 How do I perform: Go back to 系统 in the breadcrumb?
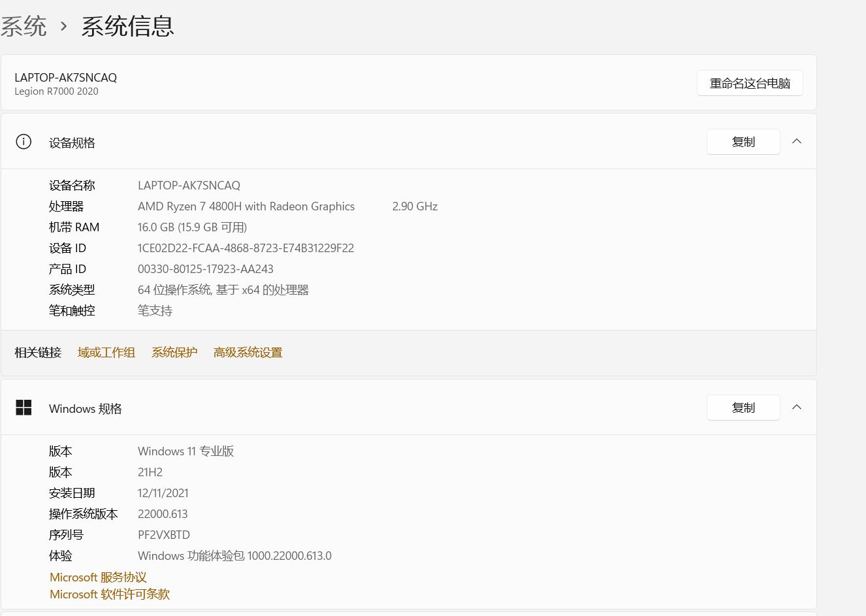(x=24, y=27)
